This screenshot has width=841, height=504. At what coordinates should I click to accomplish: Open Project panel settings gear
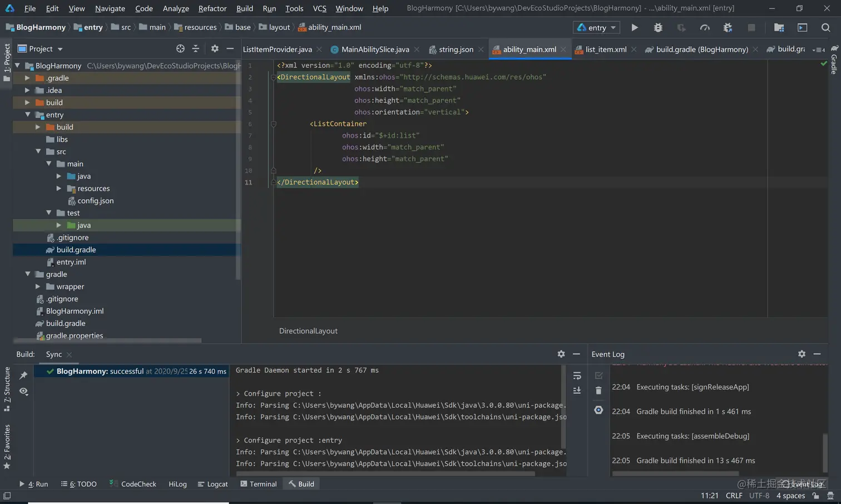215,49
